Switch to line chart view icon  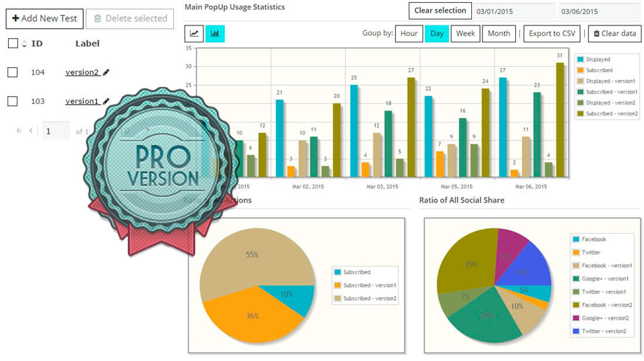(x=194, y=34)
